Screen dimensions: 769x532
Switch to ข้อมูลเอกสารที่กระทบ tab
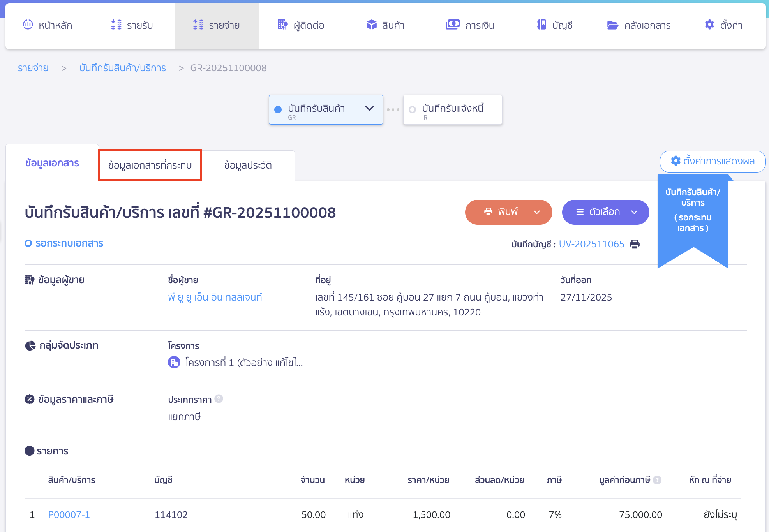click(150, 166)
